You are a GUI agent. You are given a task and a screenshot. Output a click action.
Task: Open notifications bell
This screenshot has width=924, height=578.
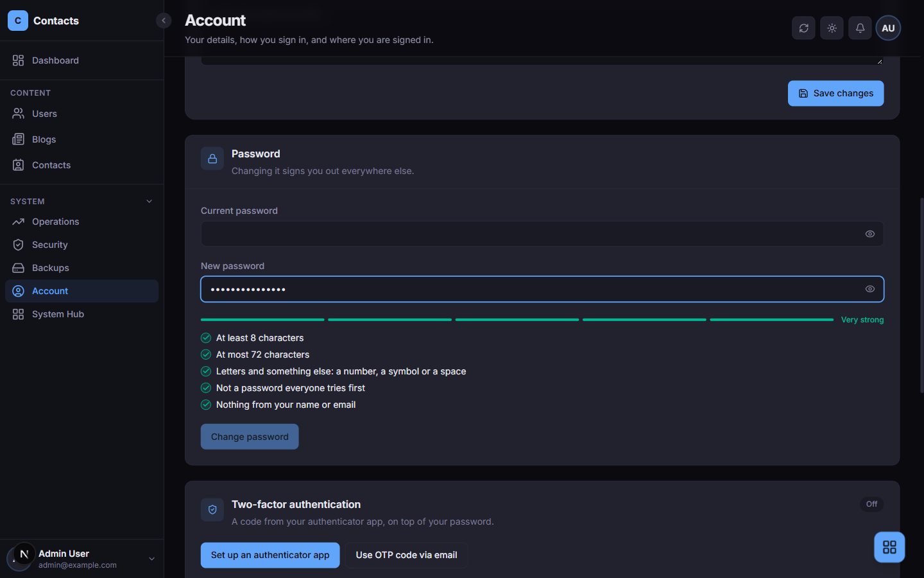click(x=860, y=28)
